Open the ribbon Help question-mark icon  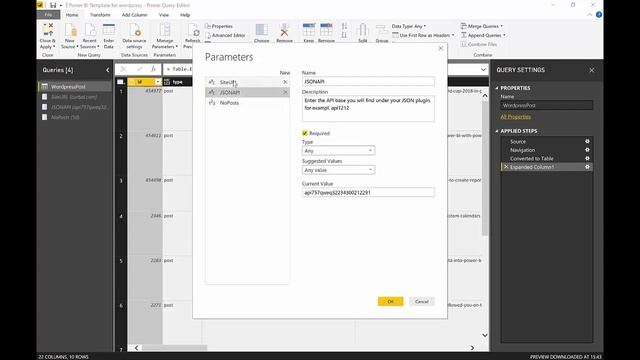pyautogui.click(x=599, y=15)
